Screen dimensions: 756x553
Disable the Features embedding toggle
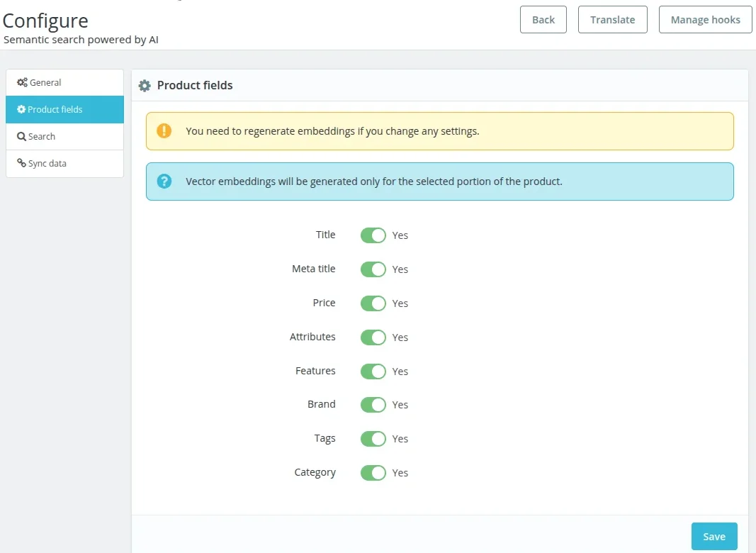(373, 372)
